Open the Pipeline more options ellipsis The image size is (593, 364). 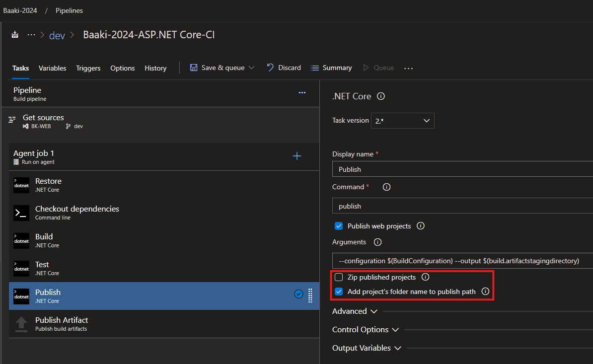(x=302, y=92)
